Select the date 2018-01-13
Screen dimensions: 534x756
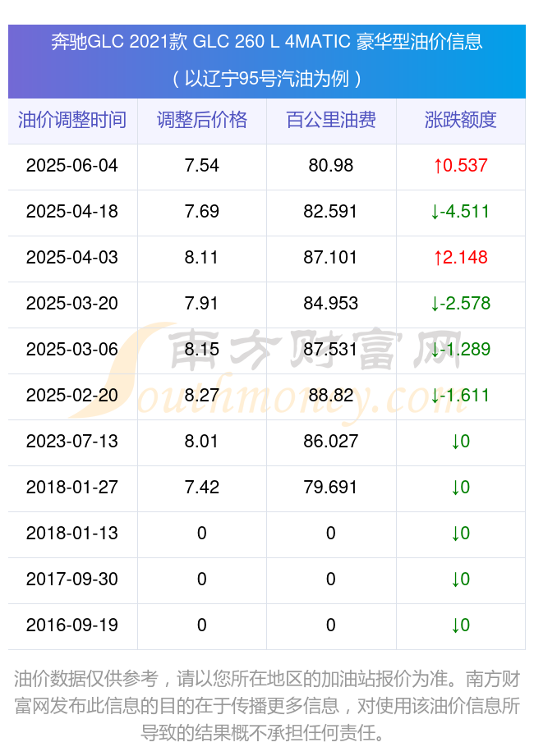[x=71, y=534]
